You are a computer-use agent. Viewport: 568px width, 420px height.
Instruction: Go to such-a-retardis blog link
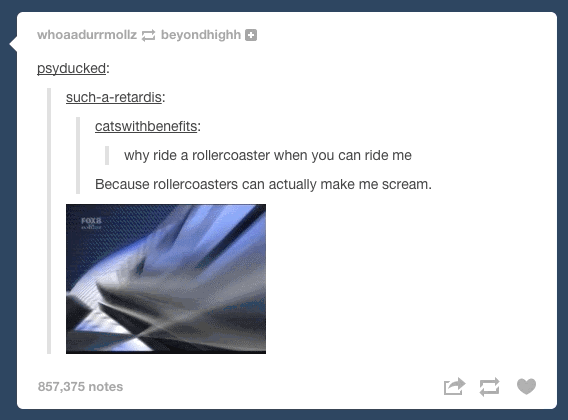coord(114,97)
